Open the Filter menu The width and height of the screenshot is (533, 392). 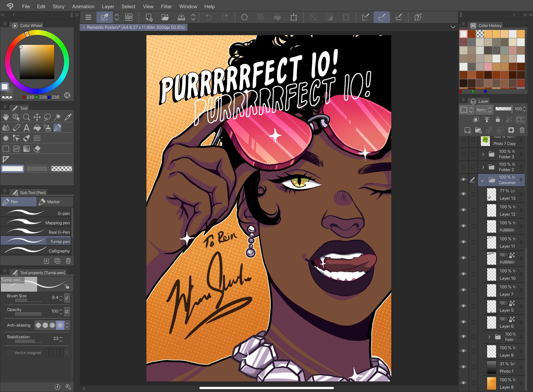point(166,6)
